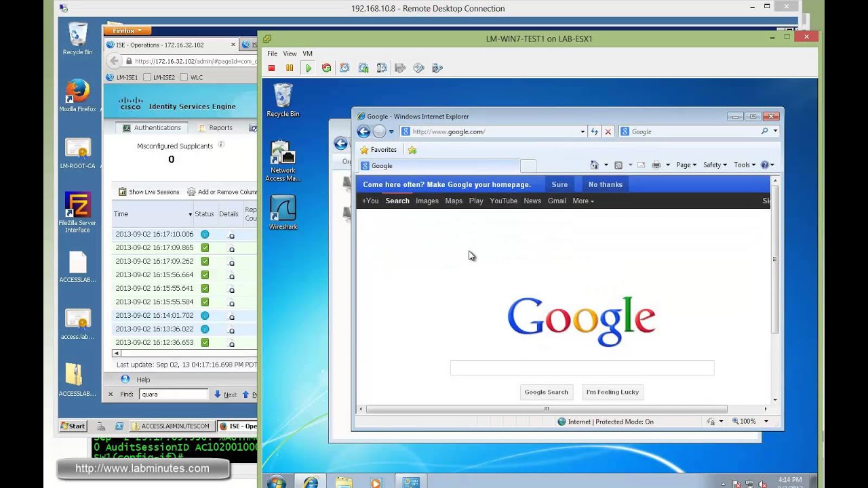Open Windows 7 Start orb
The image size is (868, 488).
click(276, 482)
